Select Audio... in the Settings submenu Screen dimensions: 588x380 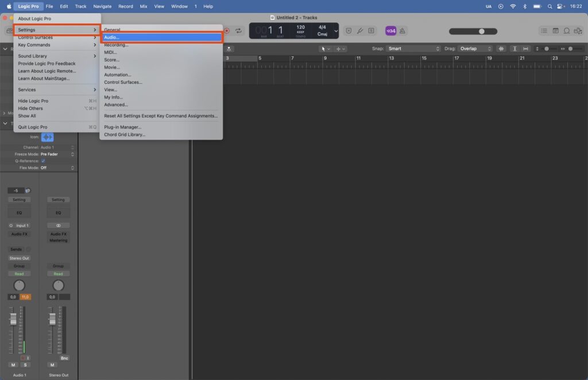[161, 37]
